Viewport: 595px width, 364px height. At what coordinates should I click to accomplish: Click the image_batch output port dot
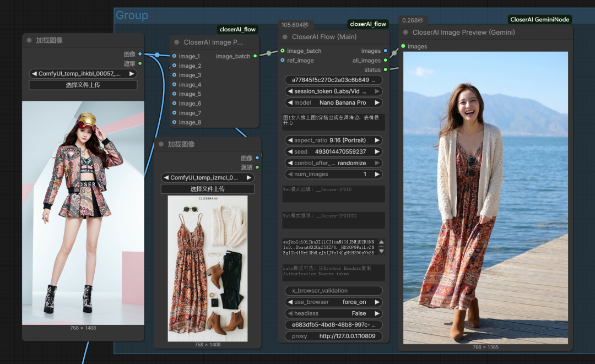255,56
